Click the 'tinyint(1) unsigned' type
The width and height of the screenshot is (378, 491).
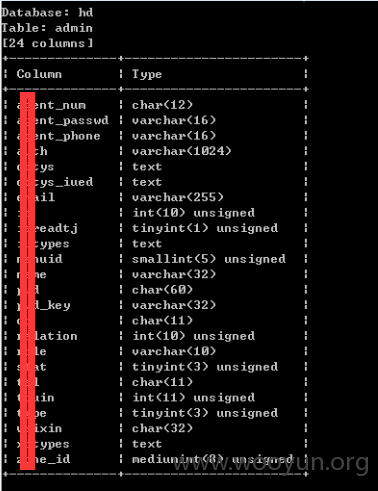coord(205,228)
